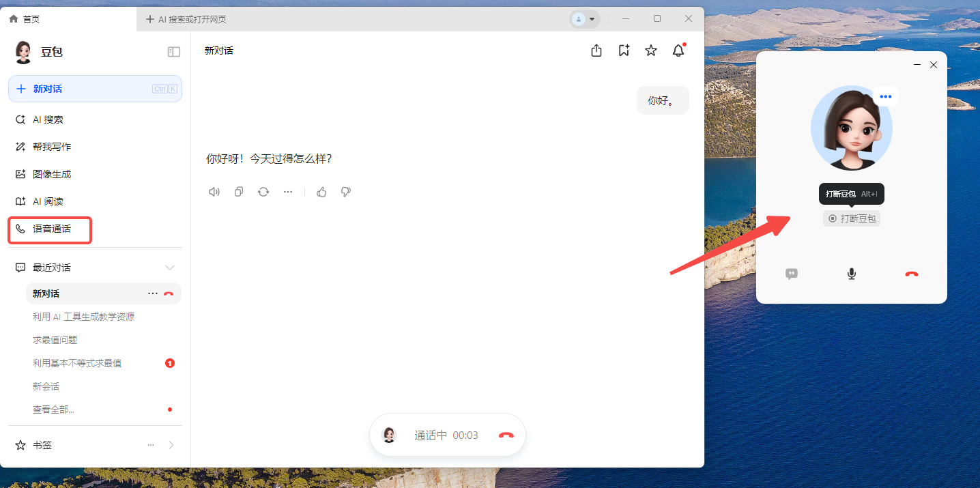Screen dimensions: 980x488
Task: Expand the 书签 chevron arrow
Action: 171,445
